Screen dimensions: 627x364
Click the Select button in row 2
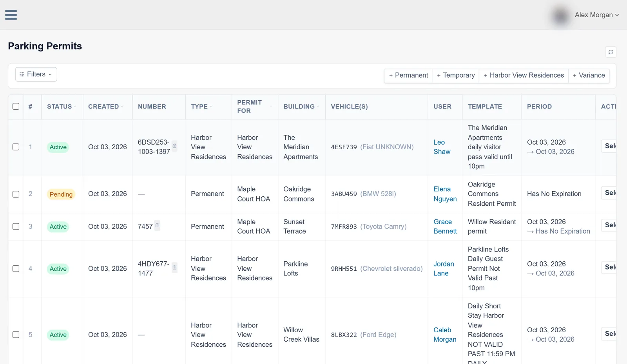click(609, 193)
